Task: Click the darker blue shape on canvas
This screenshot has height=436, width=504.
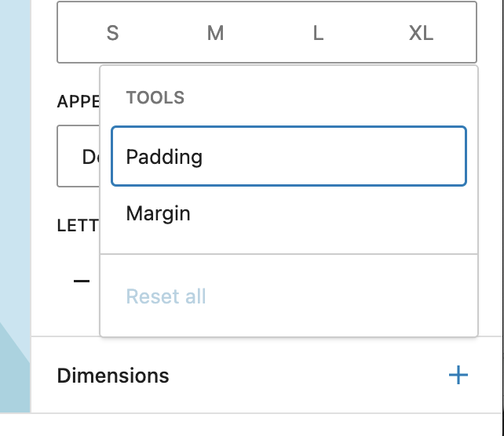Action: point(13,376)
